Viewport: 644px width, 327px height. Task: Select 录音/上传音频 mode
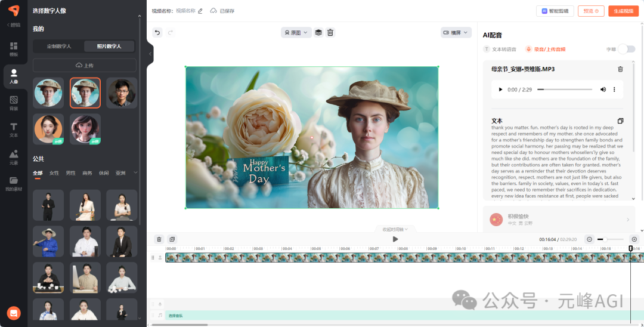[546, 50]
